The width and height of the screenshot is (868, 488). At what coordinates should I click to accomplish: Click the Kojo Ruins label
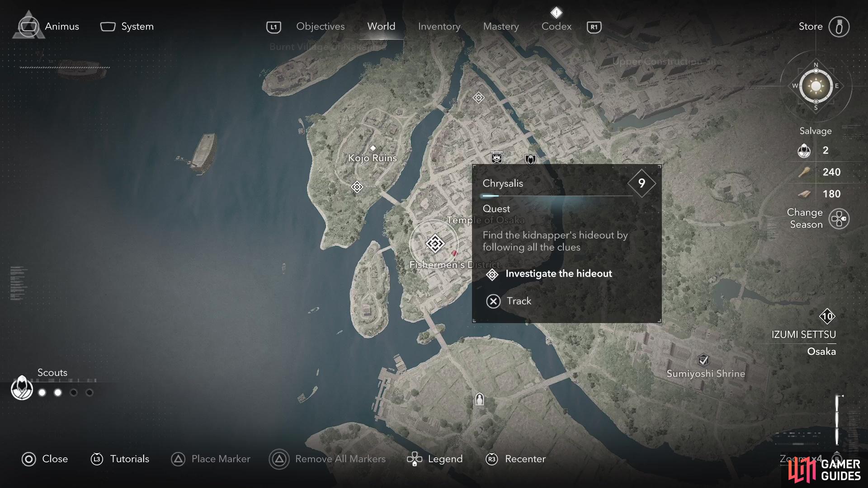(373, 158)
